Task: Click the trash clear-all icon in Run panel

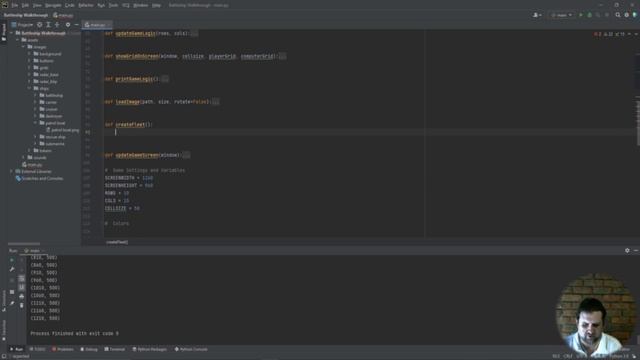Action: (22, 305)
